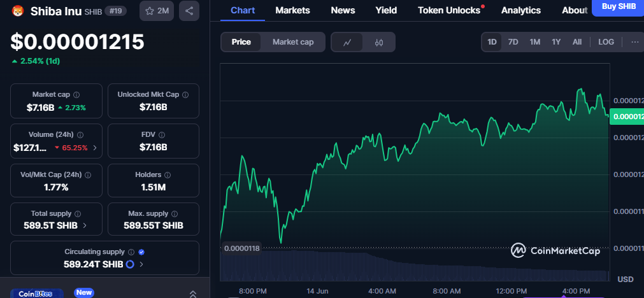Open the Yield tab

[386, 10]
